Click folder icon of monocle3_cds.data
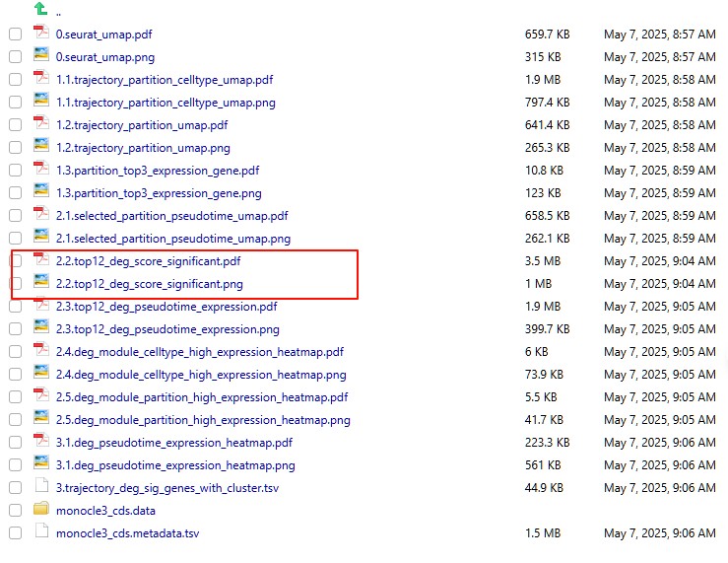 click(41, 509)
